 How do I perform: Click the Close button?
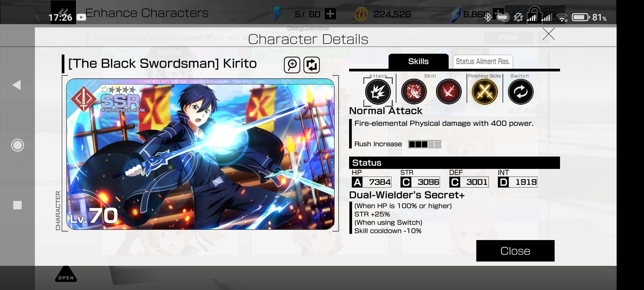pyautogui.click(x=515, y=251)
